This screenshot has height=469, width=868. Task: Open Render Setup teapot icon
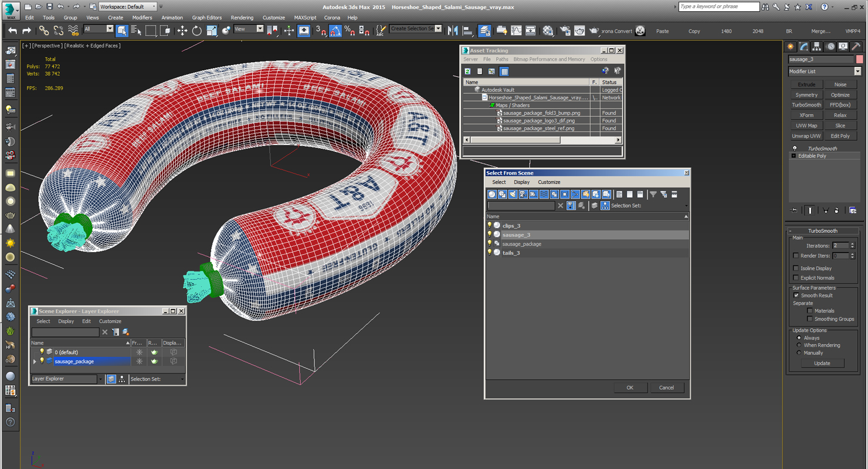tap(565, 30)
